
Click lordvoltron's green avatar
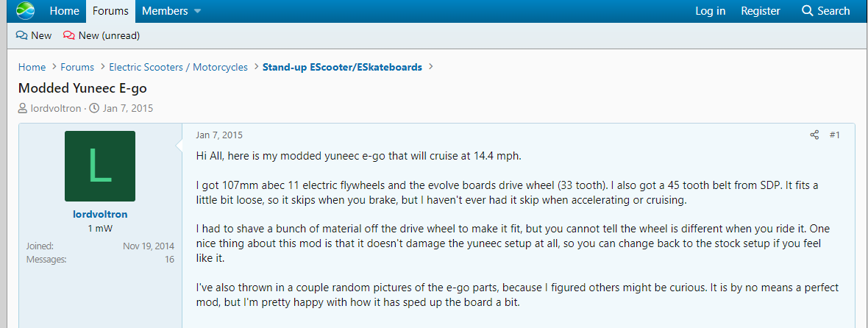[100, 166]
